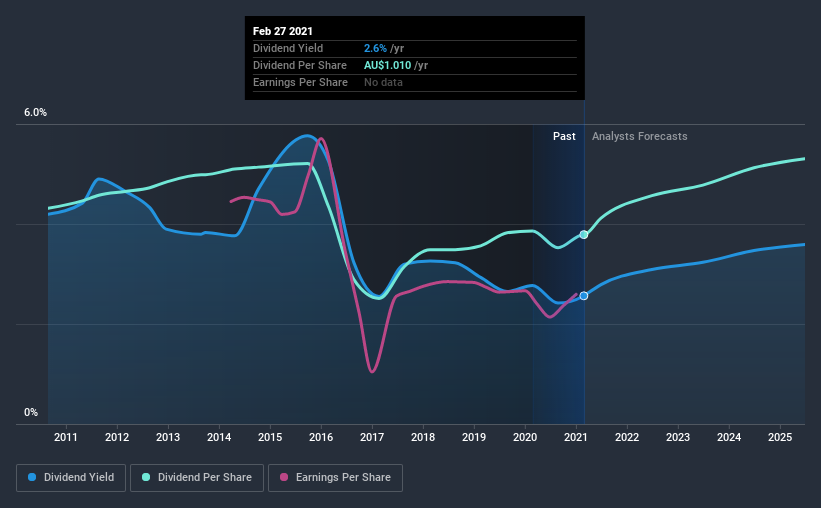Click the teal Dividend Per Share legend dot
This screenshot has height=508, width=821.
146,477
